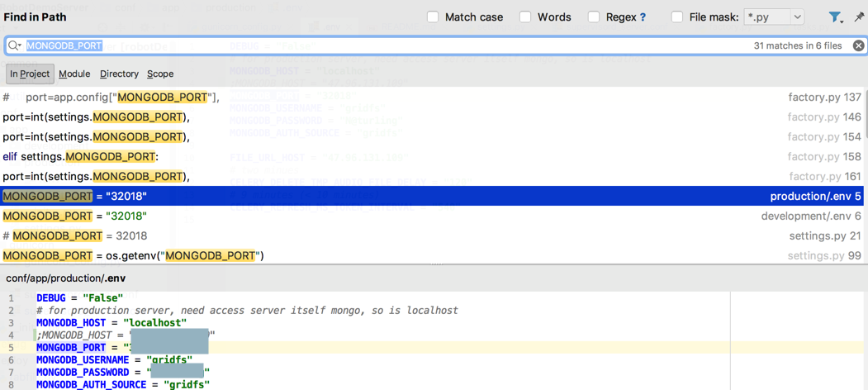Toggle the Words checkbox
This screenshot has width=868, height=390.
tap(525, 17)
